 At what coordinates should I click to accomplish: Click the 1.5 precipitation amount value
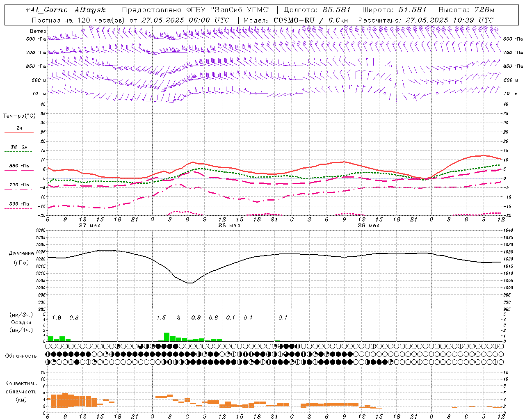[x=161, y=318]
